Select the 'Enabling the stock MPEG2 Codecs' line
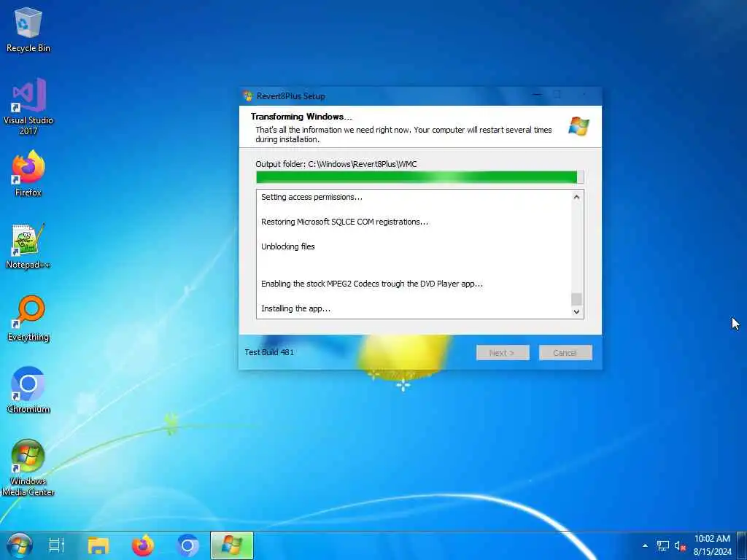The image size is (747, 560). 371,284
